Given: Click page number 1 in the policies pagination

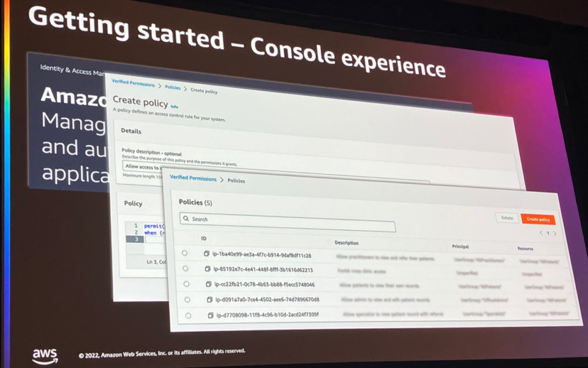Looking at the screenshot, I should (x=548, y=233).
